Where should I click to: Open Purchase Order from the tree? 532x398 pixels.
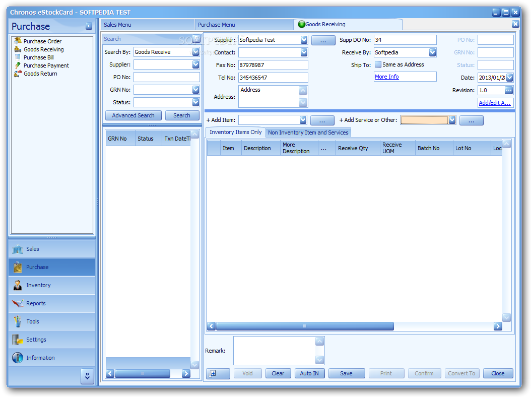[x=42, y=41]
